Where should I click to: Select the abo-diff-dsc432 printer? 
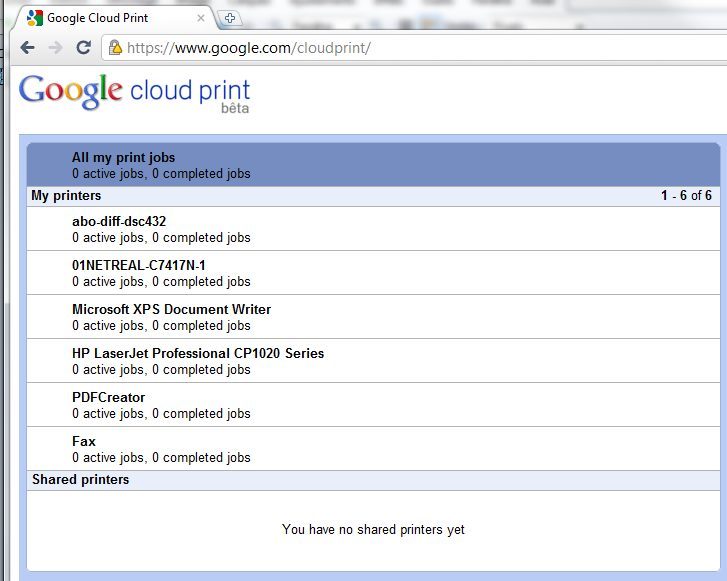[x=118, y=221]
